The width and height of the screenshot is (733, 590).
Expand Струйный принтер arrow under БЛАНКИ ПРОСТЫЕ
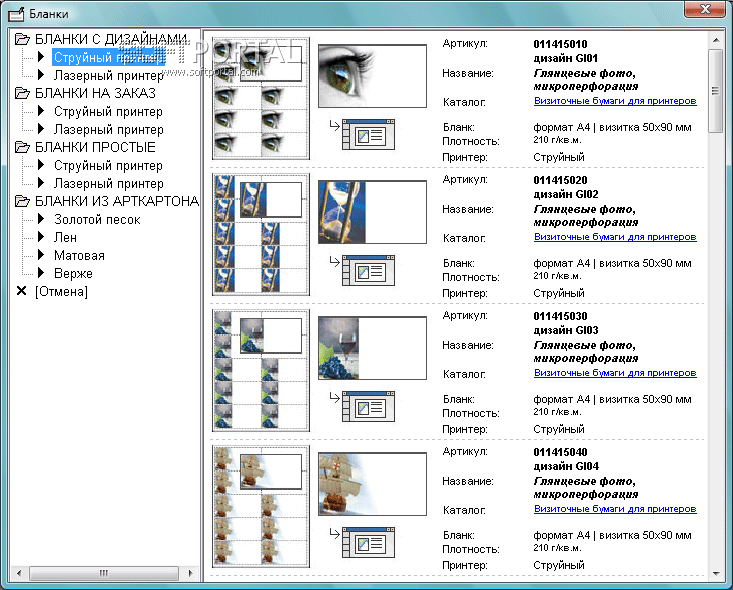(x=41, y=165)
